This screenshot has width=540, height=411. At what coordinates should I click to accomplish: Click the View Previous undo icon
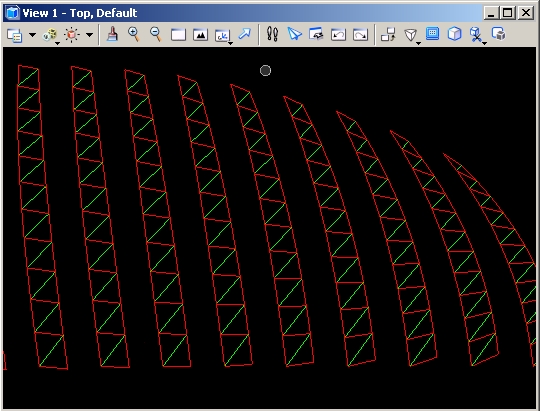[338, 35]
